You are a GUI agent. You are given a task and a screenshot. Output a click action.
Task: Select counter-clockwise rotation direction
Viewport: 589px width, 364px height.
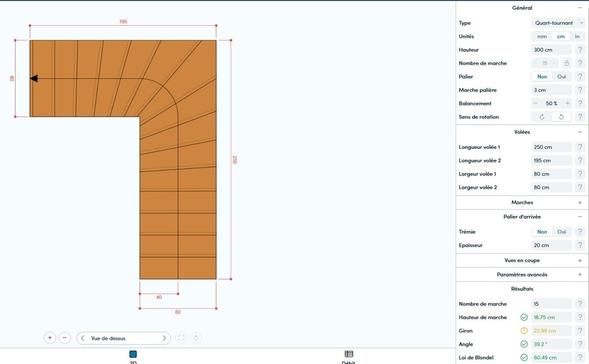tap(561, 117)
